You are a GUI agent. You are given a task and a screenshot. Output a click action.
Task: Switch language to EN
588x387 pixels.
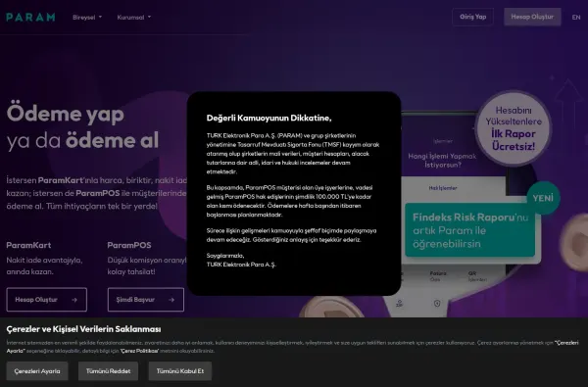(x=576, y=18)
